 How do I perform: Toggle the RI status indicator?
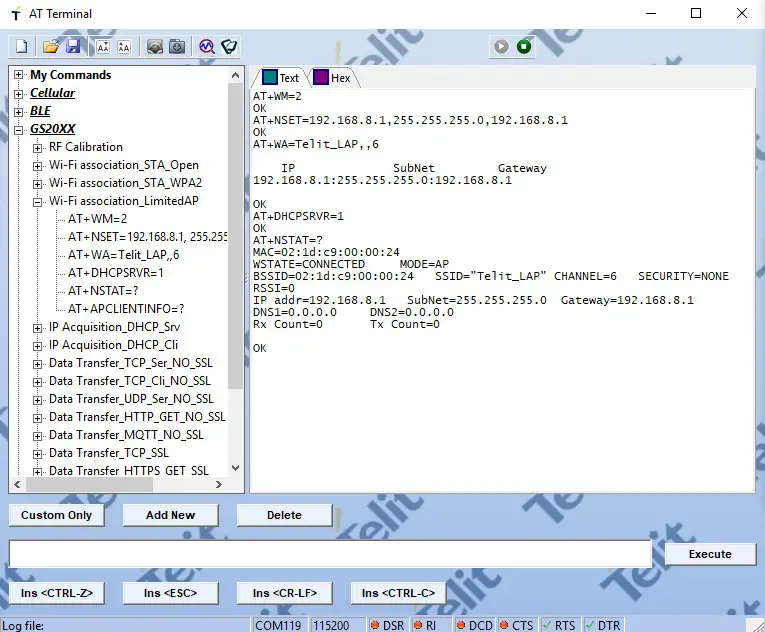tap(425, 625)
